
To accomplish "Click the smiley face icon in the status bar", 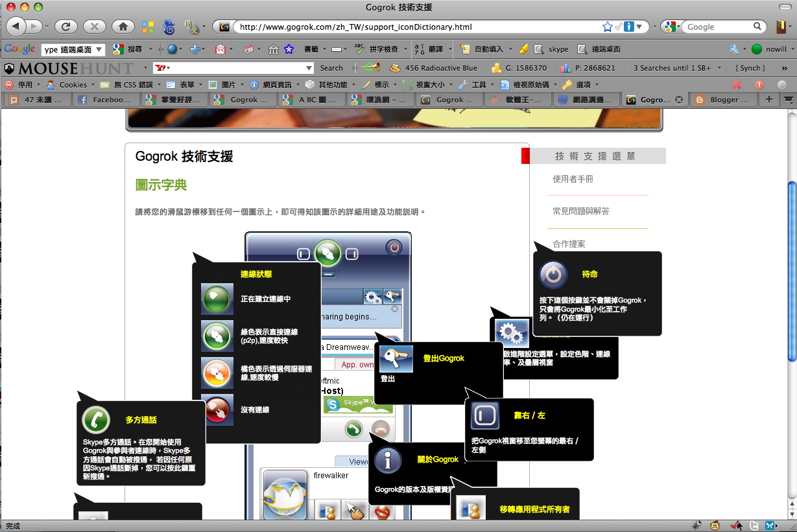I will click(x=715, y=526).
